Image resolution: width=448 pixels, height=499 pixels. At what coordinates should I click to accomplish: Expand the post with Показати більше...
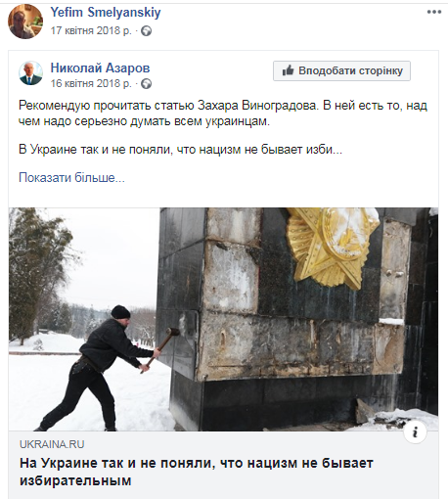[x=71, y=178]
